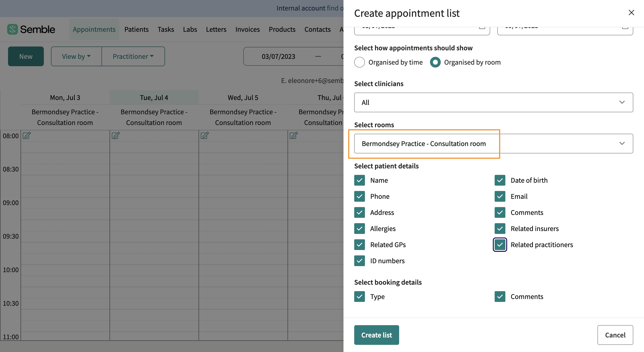The image size is (644, 352).
Task: Uncheck the Name patient detail
Action: point(360,180)
